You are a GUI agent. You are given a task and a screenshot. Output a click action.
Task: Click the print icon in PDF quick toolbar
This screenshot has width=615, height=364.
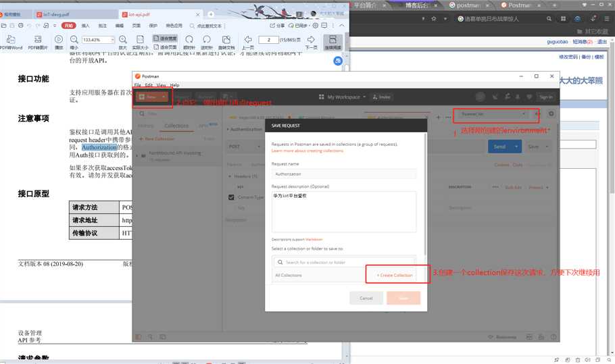(x=20, y=26)
